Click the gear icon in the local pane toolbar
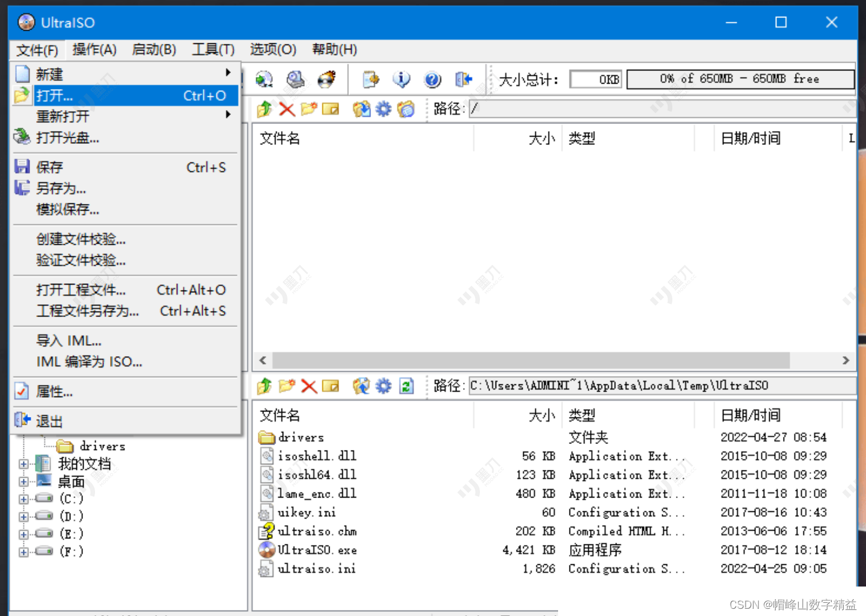The height and width of the screenshot is (616, 866). pos(383,386)
